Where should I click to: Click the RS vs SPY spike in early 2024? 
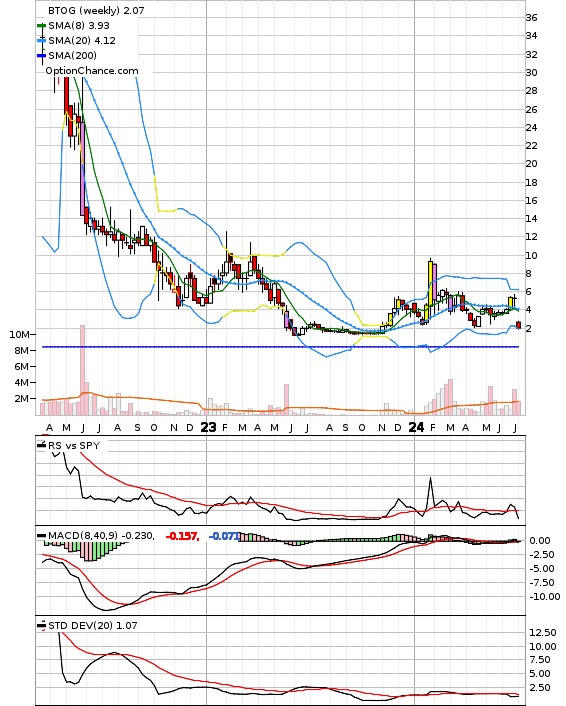coord(430,480)
